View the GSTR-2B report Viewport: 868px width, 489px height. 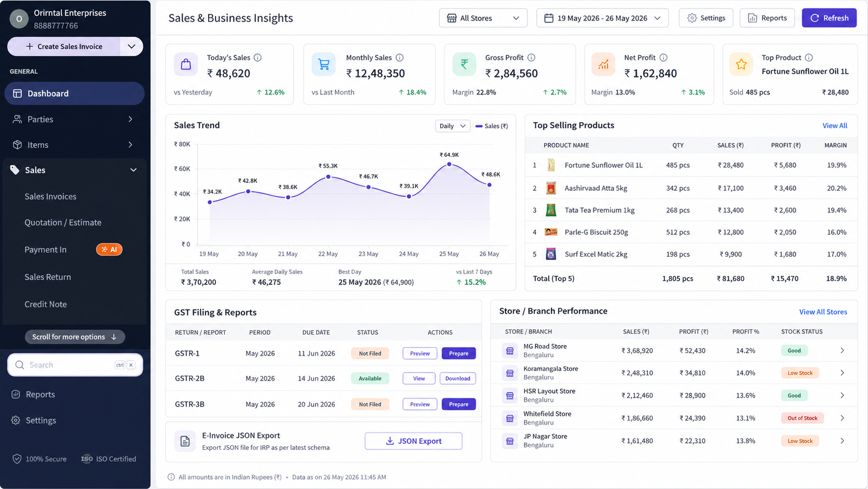(x=419, y=378)
